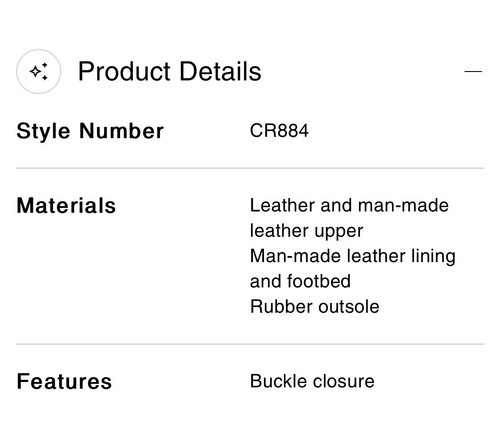Click the Features label

coord(64,381)
